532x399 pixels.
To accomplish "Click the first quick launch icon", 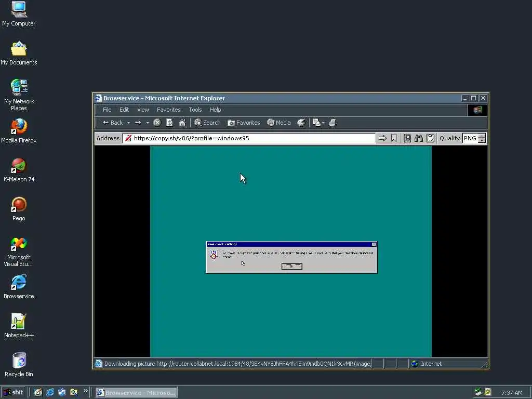I will pyautogui.click(x=38, y=393).
